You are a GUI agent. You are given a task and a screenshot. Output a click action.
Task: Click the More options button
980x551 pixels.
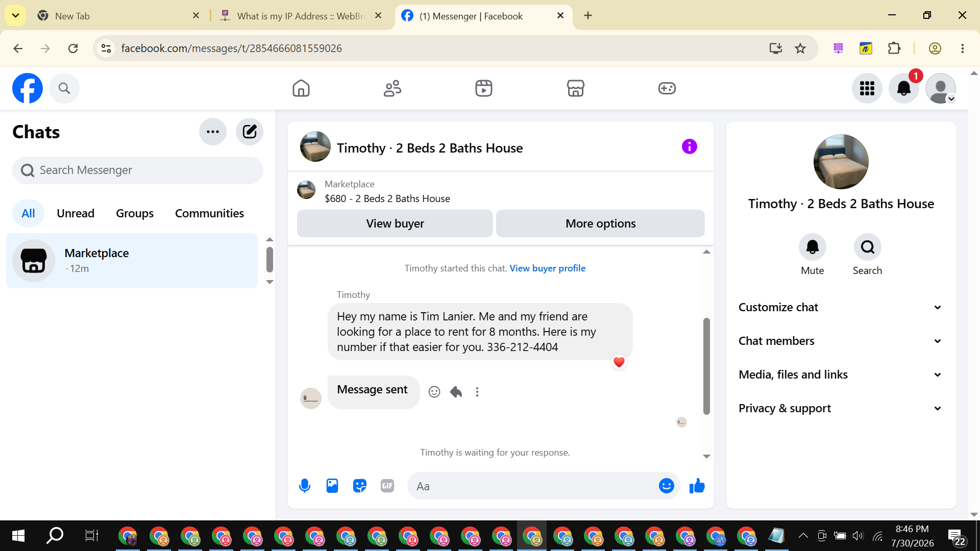(600, 223)
